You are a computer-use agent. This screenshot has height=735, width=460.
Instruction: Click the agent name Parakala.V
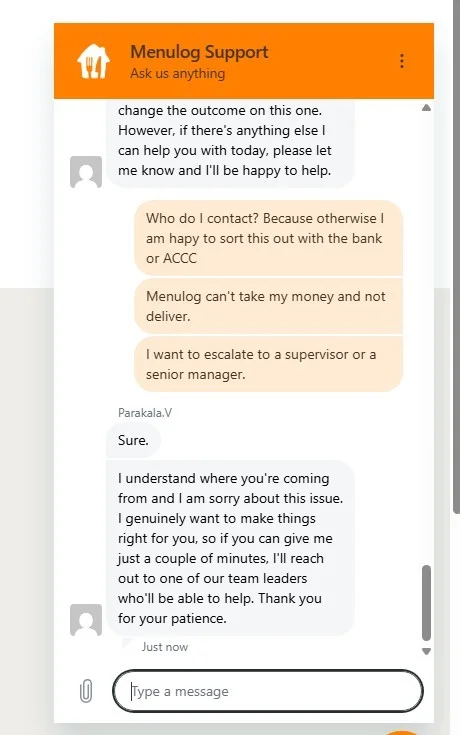pos(145,412)
